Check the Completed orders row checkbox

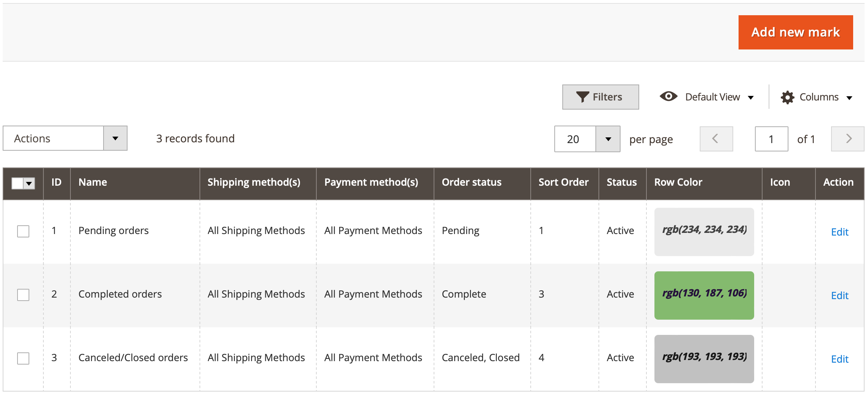(x=23, y=295)
